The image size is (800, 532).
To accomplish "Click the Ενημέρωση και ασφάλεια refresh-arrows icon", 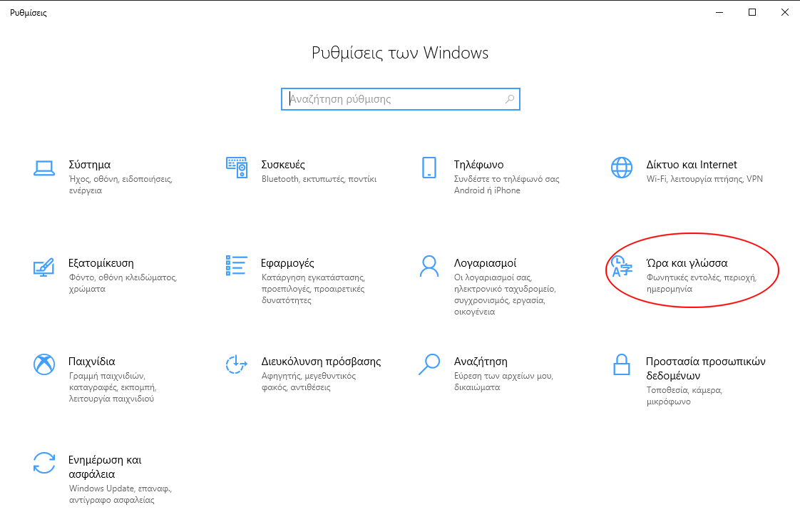I will [x=44, y=462].
